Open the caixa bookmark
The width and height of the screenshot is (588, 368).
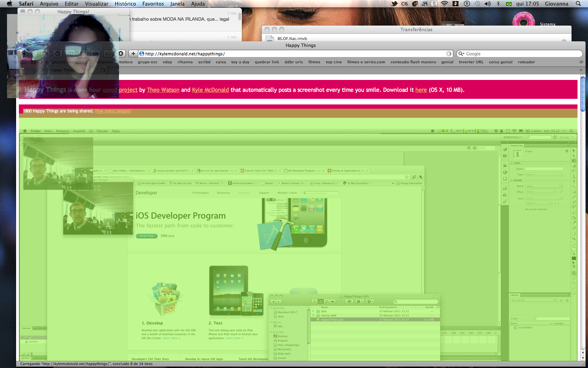[221, 62]
